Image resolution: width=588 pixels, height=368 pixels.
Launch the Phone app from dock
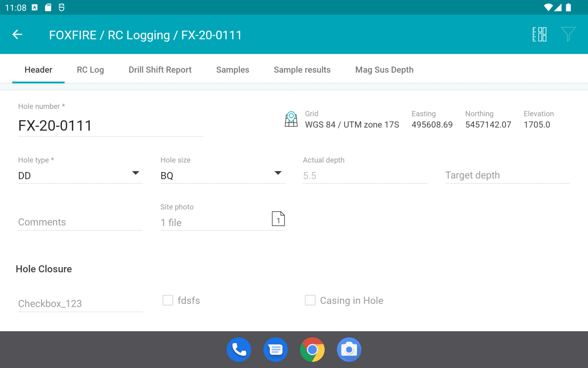click(x=239, y=350)
